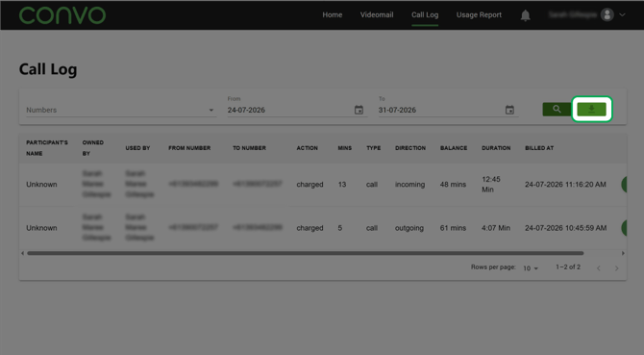The width and height of the screenshot is (644, 355).
Task: Click the download call log button
Action: pos(591,109)
